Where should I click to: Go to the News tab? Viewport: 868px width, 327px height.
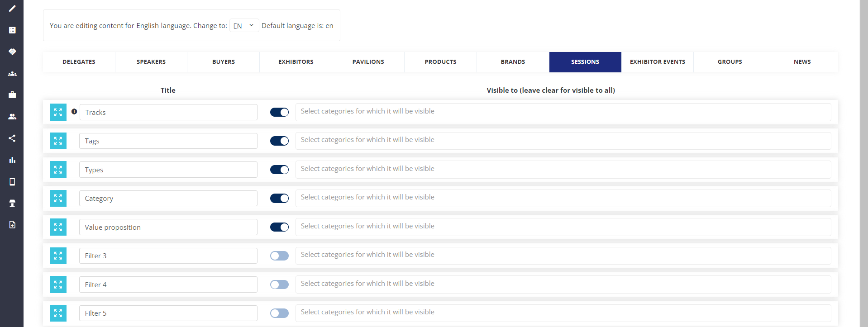pos(802,62)
